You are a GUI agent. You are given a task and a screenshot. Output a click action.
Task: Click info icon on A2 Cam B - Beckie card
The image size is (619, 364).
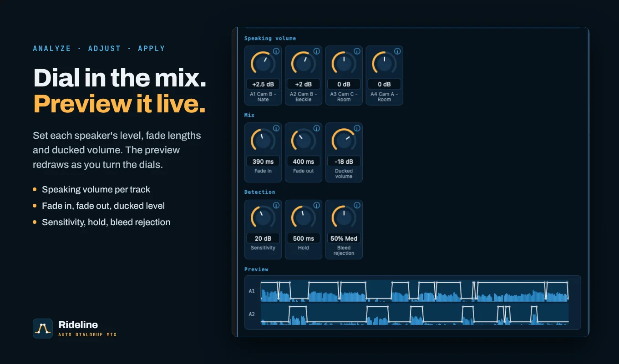pyautogui.click(x=316, y=51)
